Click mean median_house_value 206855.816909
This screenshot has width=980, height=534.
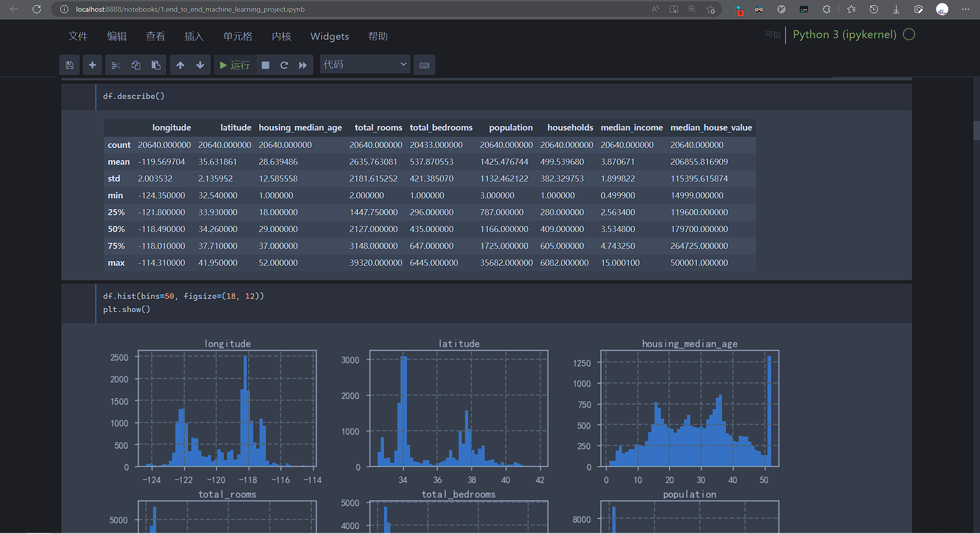[699, 162]
